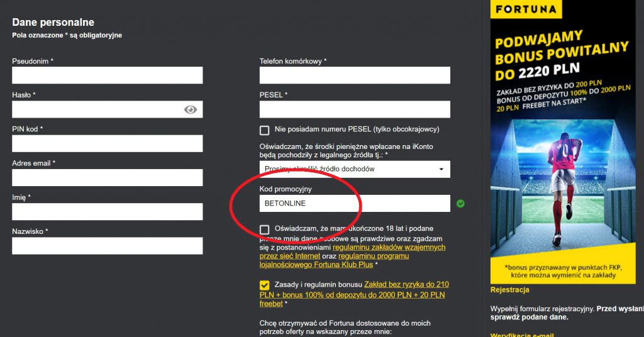
Task: Tick the 18 years age declaration checkbox
Action: click(x=265, y=229)
